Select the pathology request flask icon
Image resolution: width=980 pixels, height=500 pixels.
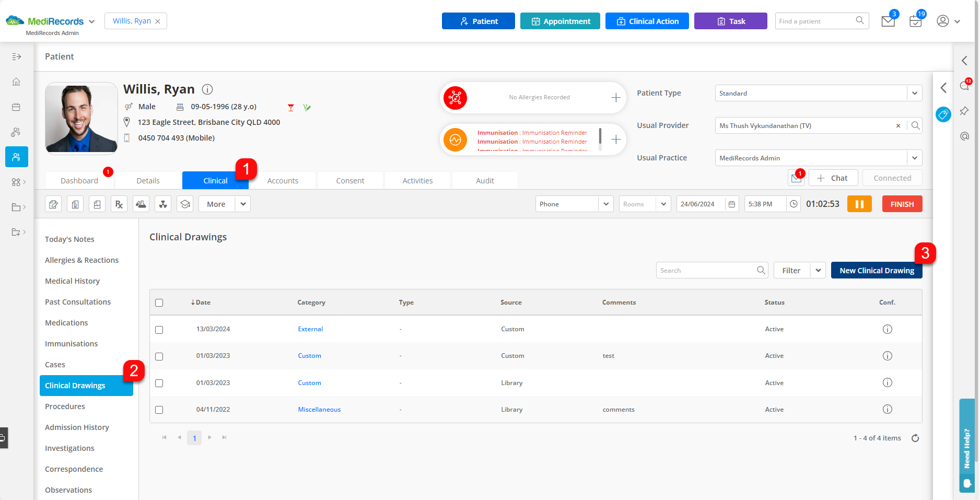coord(141,204)
